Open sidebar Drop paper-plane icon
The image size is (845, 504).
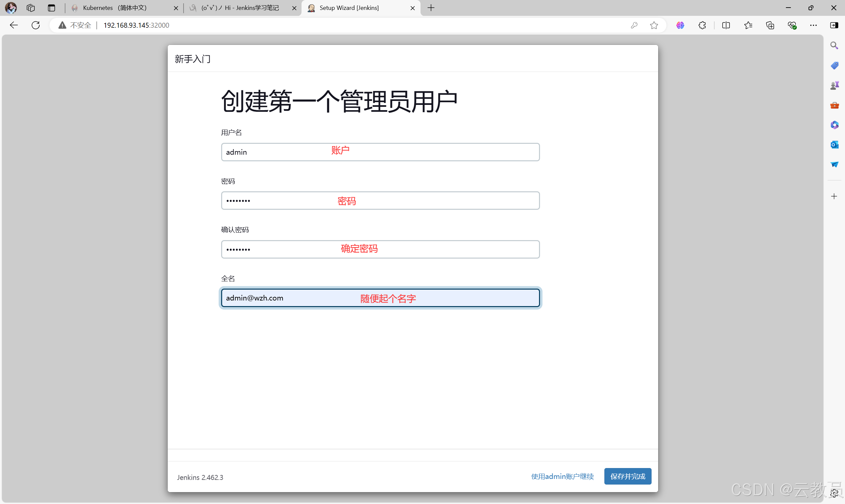(834, 164)
